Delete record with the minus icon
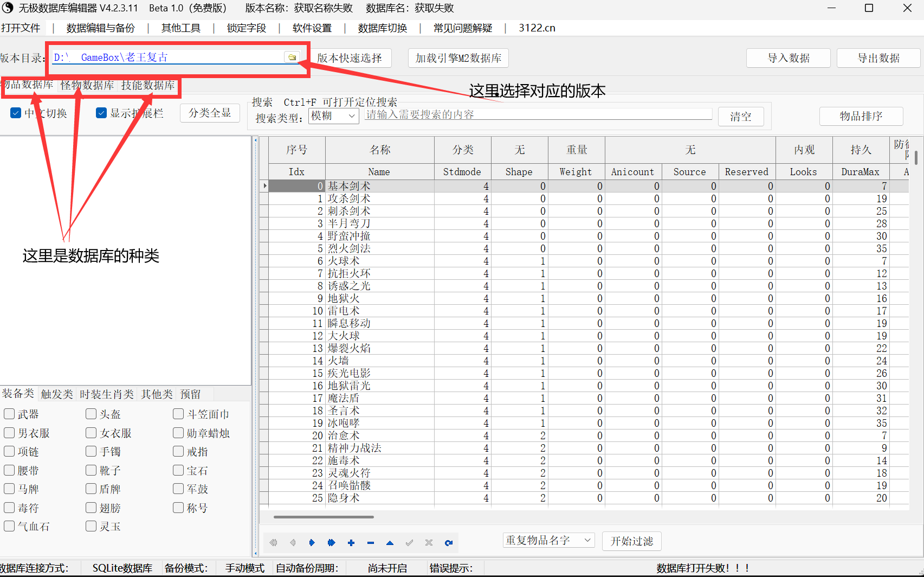 [x=371, y=542]
